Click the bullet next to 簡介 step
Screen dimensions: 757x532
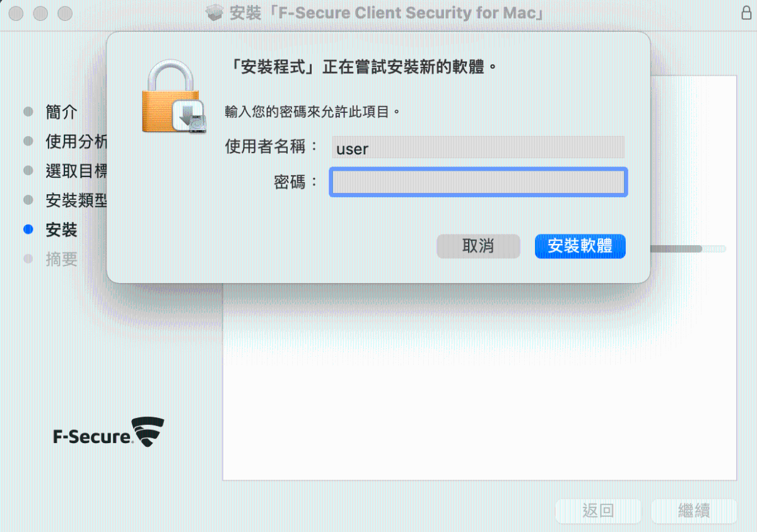pos(28,112)
